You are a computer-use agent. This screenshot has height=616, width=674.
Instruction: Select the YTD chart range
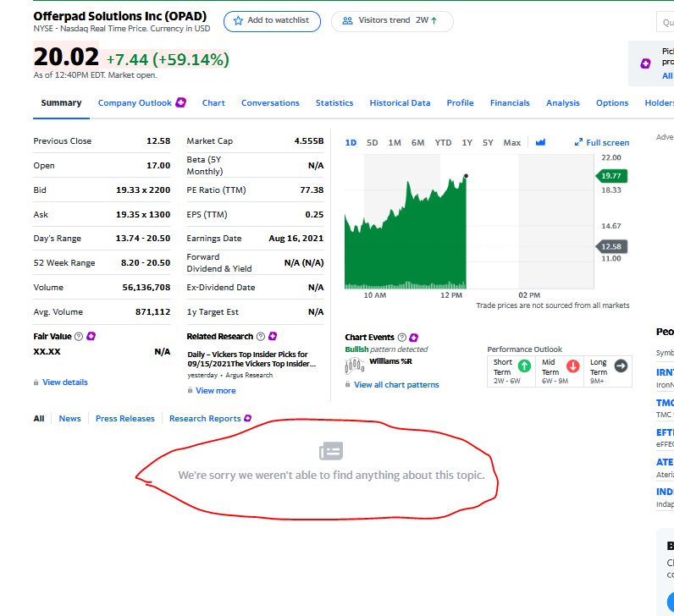(x=443, y=143)
